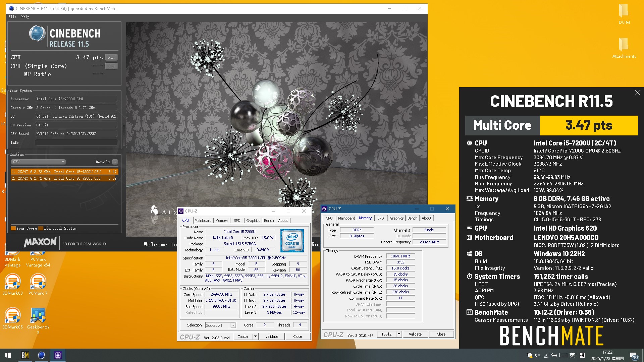This screenshot has width=644, height=362.
Task: Click GFX Board field NVIDIA GeForce 940MX
Action: (x=76, y=134)
